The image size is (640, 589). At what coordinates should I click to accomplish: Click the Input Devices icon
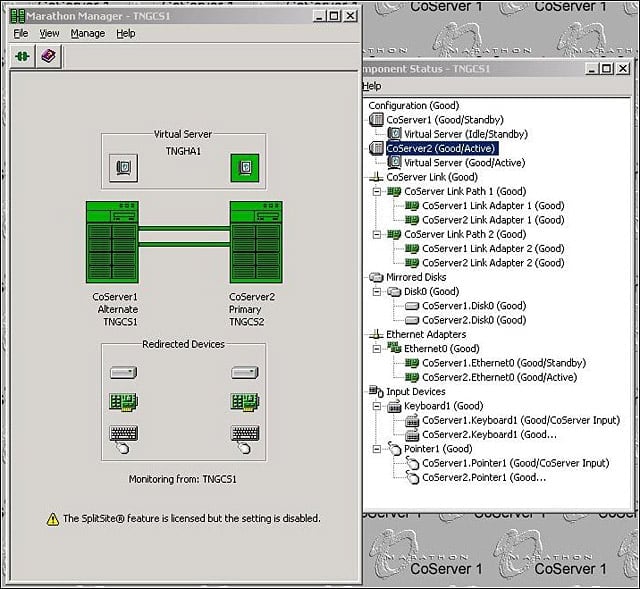[x=376, y=391]
